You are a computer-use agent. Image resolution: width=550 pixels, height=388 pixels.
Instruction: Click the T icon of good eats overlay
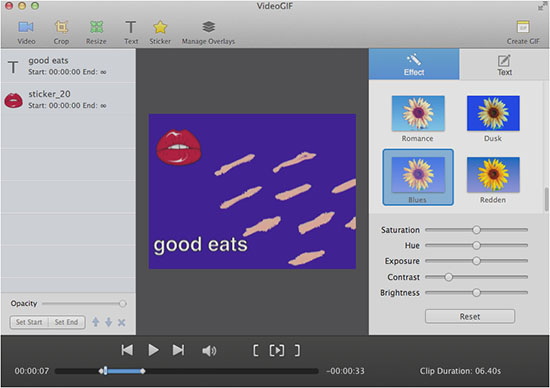click(x=13, y=66)
